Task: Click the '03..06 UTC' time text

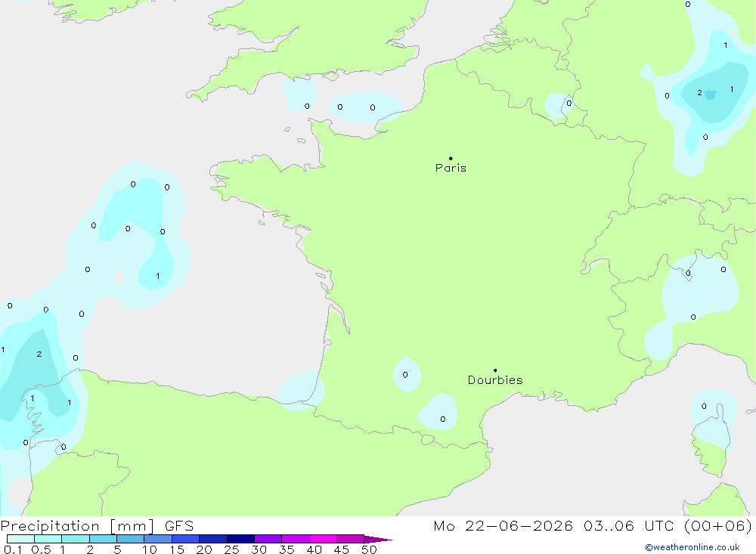Action: pos(628,525)
